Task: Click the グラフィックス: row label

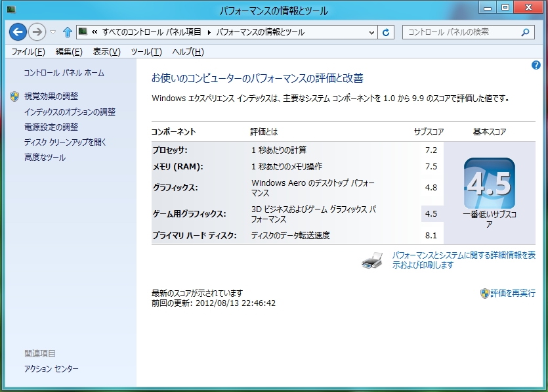Action: [175, 188]
